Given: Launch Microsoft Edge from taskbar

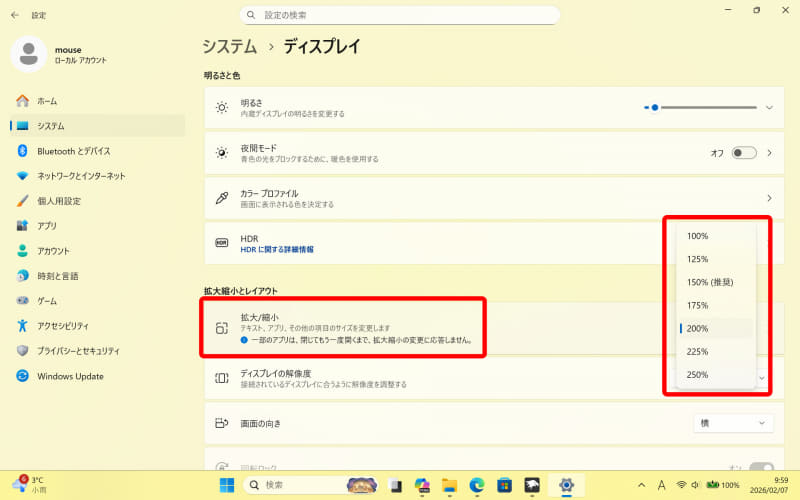Looking at the screenshot, I should [477, 485].
